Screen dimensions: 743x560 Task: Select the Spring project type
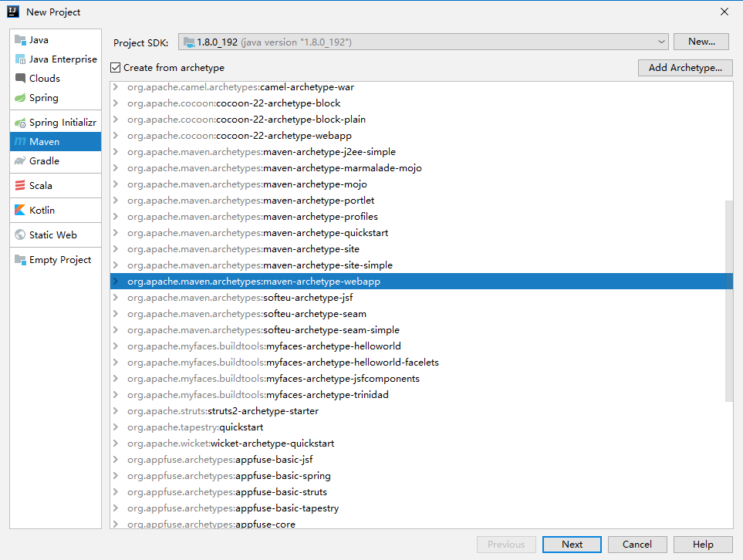[56, 98]
